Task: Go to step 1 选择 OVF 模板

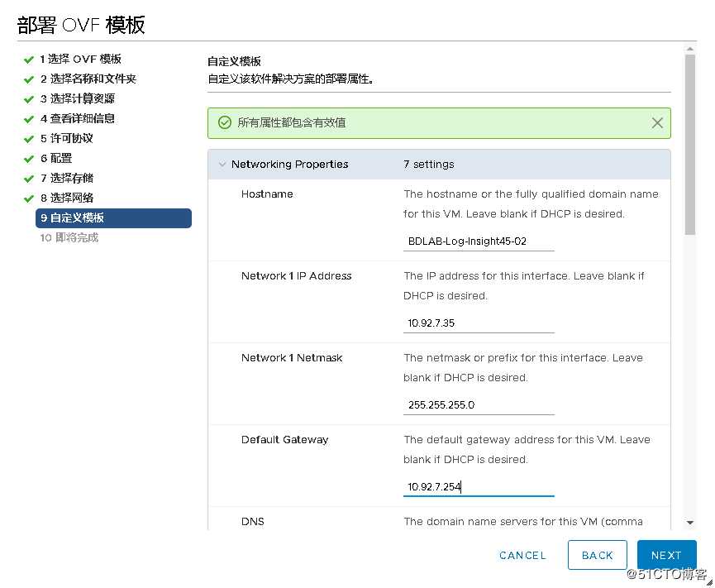Action: 81,60
